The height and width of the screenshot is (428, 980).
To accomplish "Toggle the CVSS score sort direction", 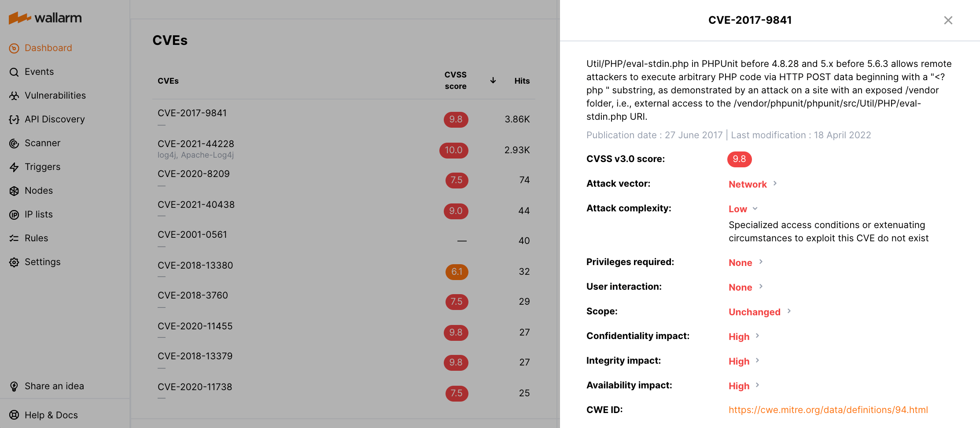I will pos(493,80).
